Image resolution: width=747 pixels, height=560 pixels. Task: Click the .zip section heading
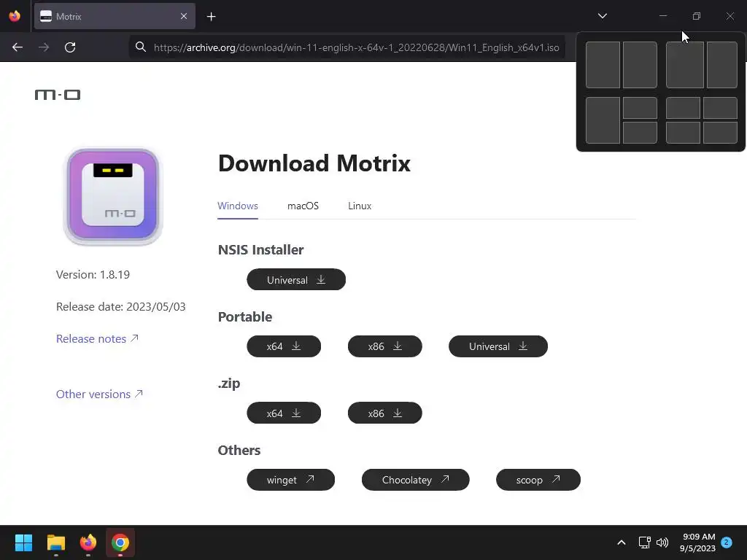point(229,384)
